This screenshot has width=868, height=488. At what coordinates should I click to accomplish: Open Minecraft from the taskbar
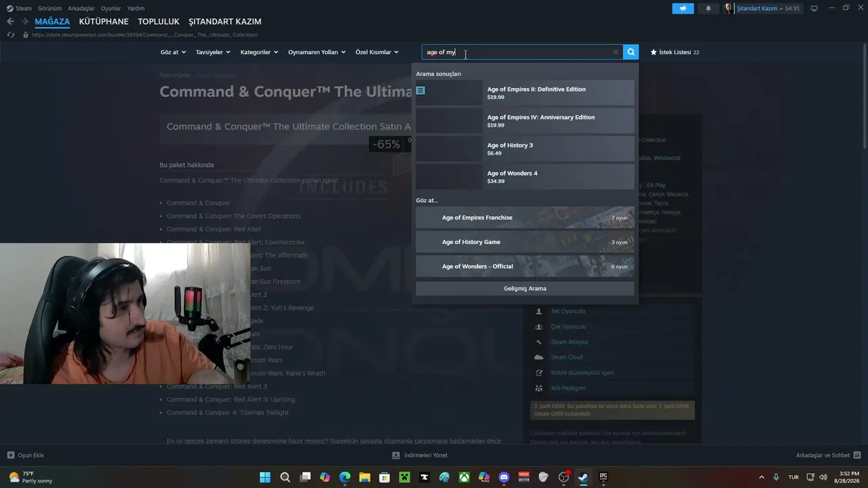404,477
